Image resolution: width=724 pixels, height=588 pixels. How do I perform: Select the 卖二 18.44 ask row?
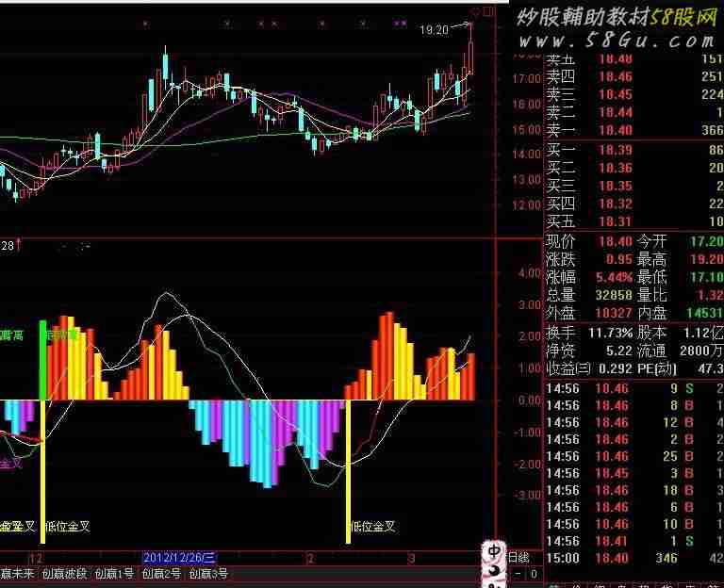pyautogui.click(x=634, y=113)
